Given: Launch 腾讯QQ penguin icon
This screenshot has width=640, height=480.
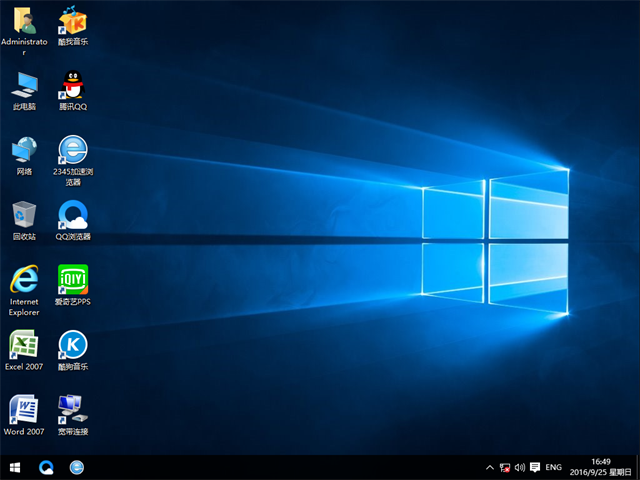Looking at the screenshot, I should 72,86.
